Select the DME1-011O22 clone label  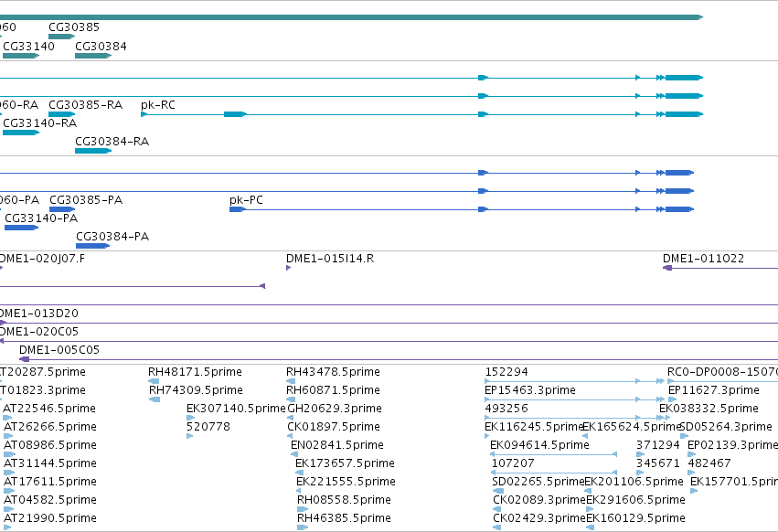704,259
